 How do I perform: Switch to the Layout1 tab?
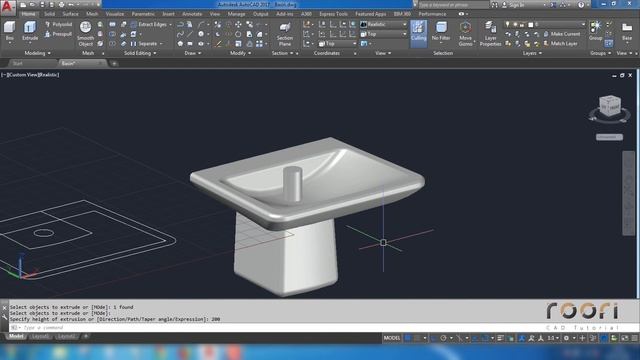pos(40,336)
